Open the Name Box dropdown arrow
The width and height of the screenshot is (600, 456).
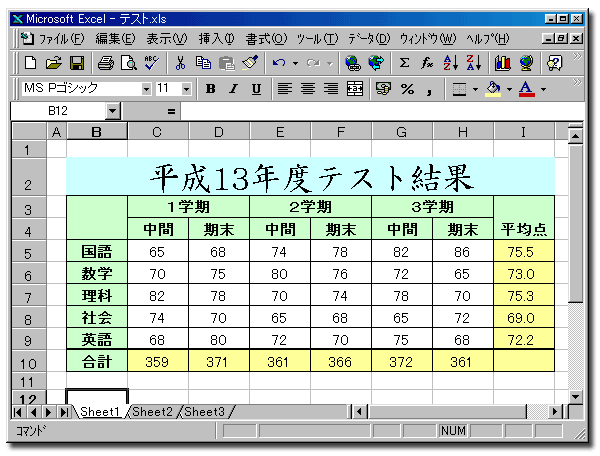click(112, 111)
